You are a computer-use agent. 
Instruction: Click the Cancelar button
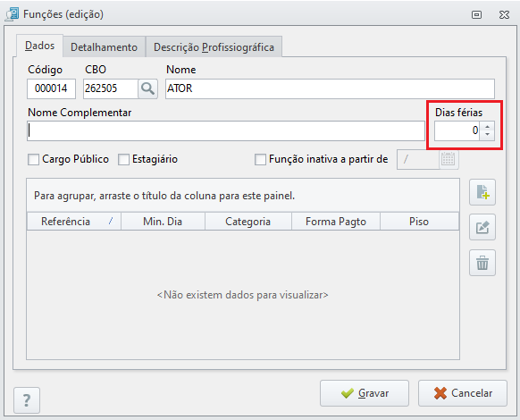(x=463, y=393)
